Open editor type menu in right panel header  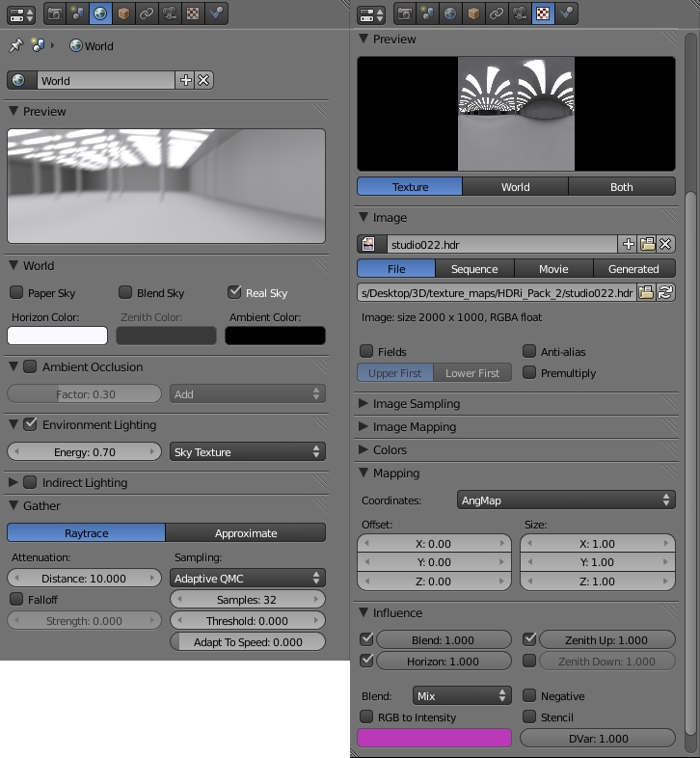coord(371,14)
